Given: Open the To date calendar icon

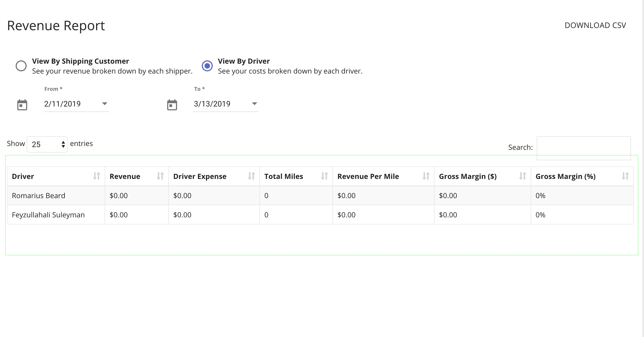Looking at the screenshot, I should 172,105.
